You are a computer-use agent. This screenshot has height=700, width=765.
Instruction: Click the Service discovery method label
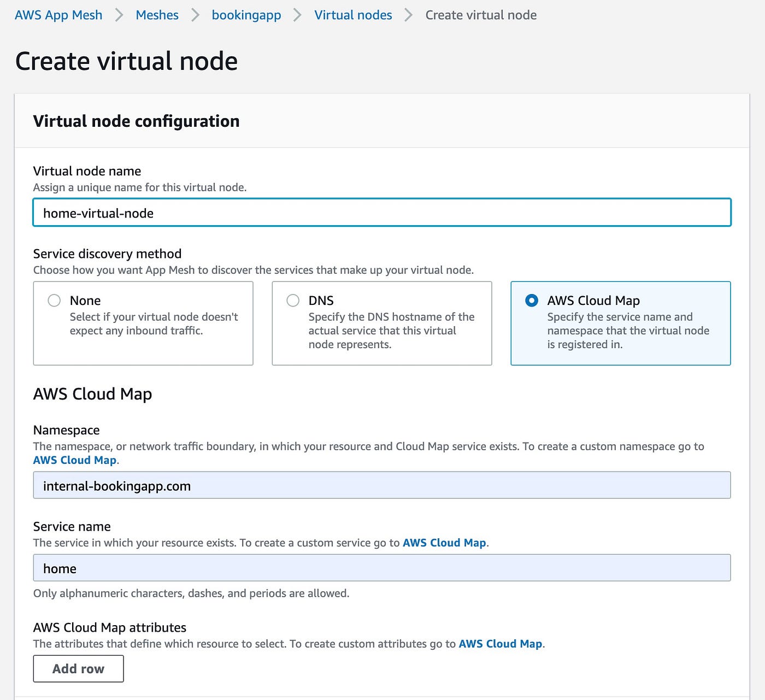[x=107, y=254]
